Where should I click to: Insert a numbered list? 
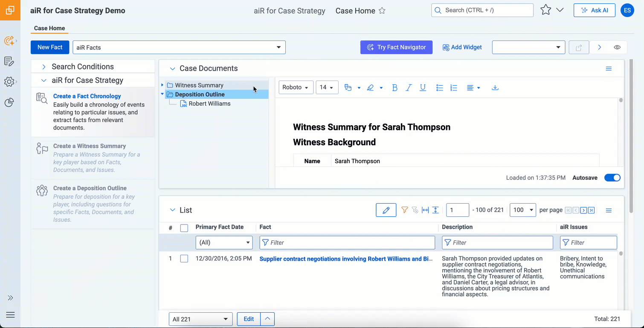click(x=454, y=88)
